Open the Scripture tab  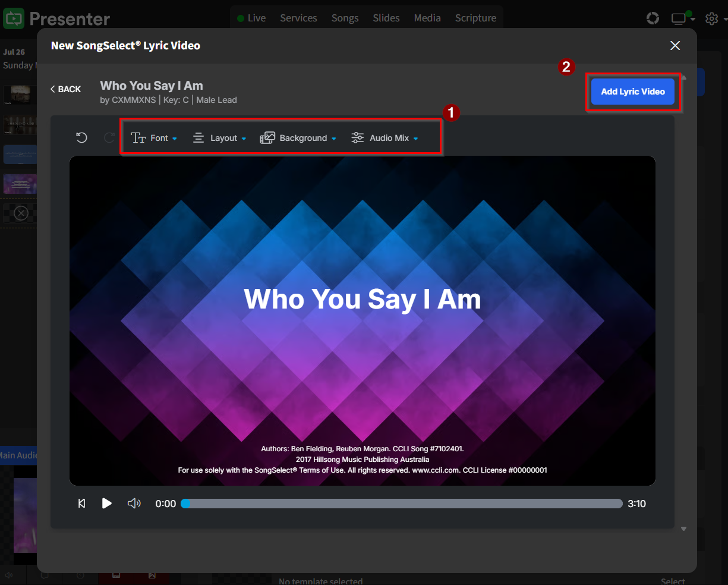[x=475, y=18]
